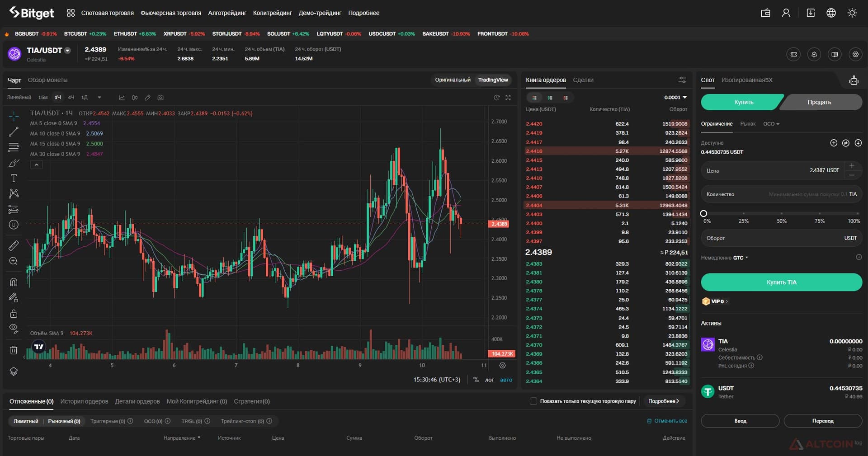Open the Алготрейдинг menu
The image size is (868, 456).
click(x=227, y=13)
